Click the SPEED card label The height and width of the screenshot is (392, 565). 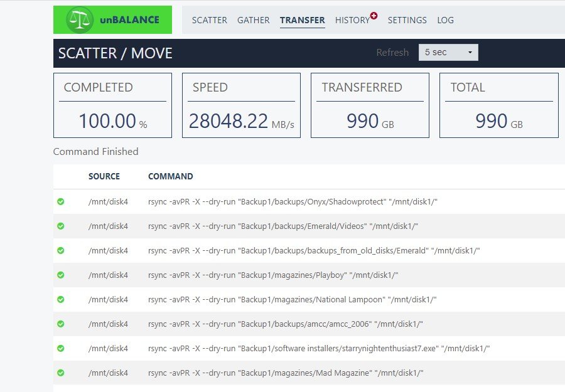(x=210, y=87)
